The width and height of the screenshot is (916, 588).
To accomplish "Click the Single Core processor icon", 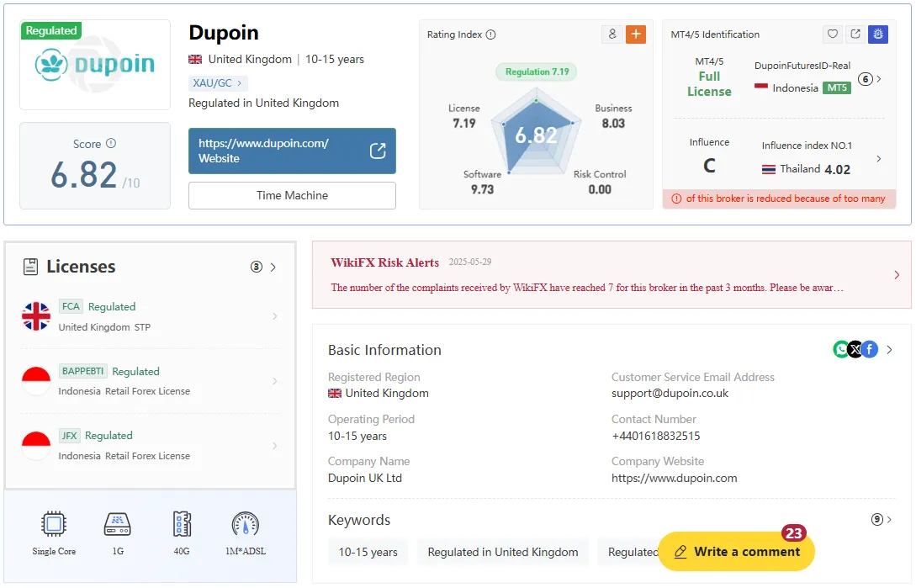I will tap(54, 524).
